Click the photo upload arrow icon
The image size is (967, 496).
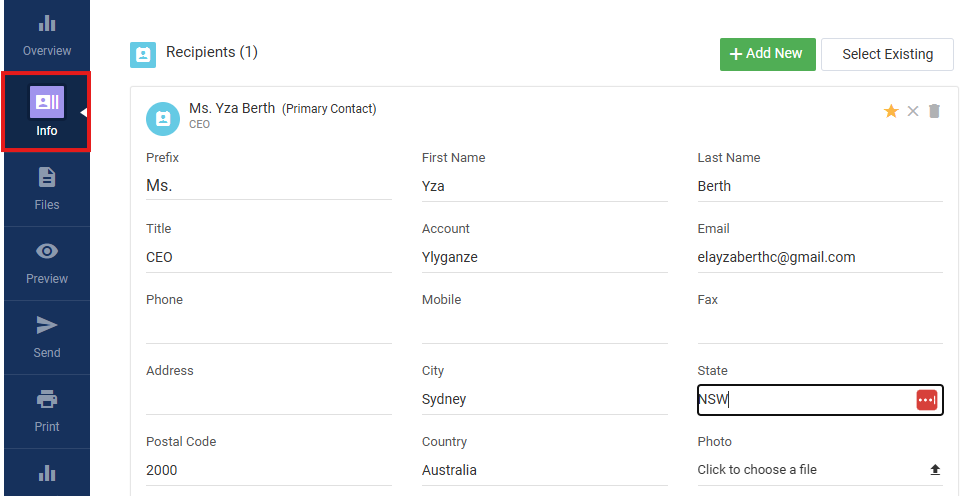935,470
